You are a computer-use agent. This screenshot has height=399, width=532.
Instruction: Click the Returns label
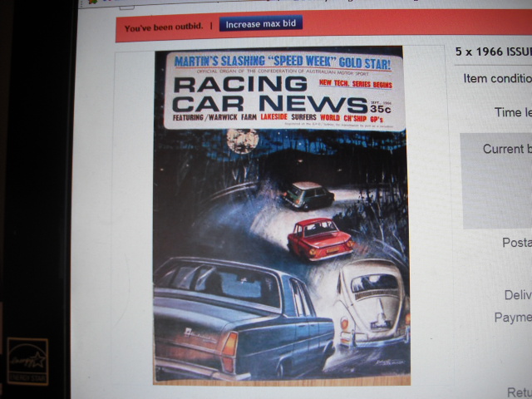click(519, 392)
